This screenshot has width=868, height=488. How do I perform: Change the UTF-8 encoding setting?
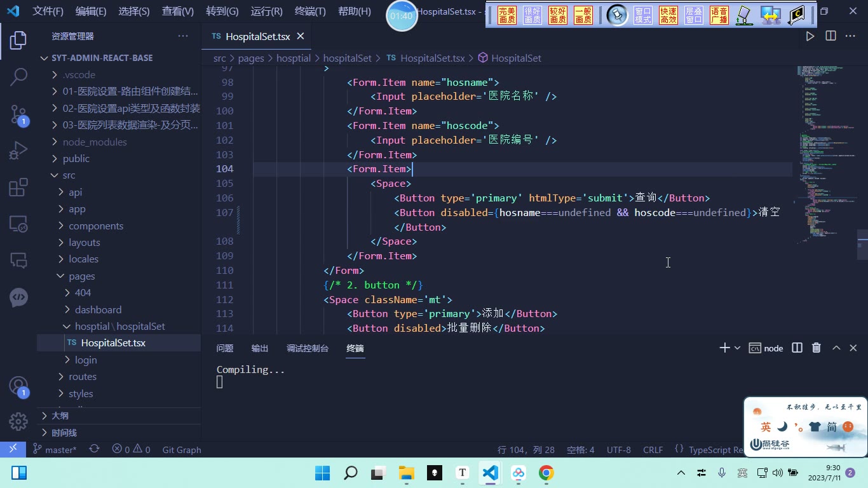[x=619, y=449]
